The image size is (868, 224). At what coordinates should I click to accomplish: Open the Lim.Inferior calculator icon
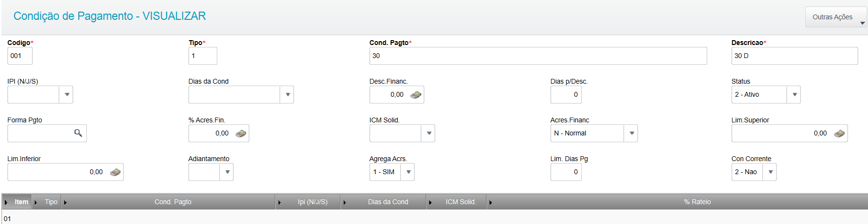click(x=115, y=172)
